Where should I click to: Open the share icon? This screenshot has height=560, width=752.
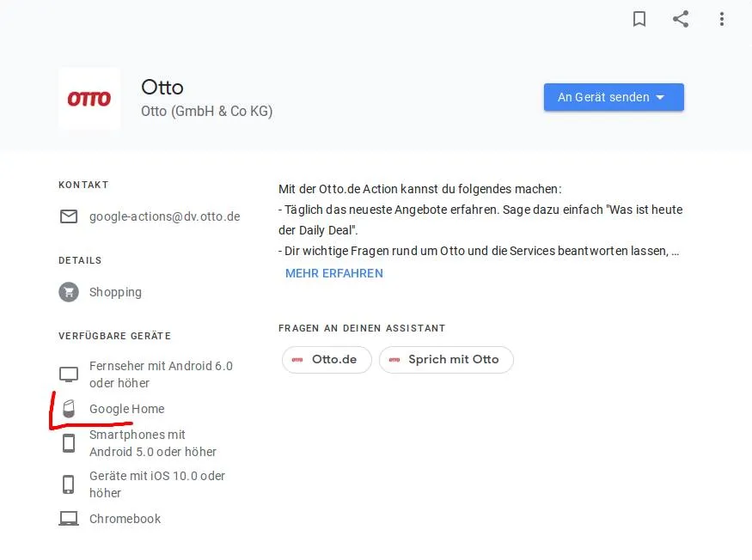click(681, 19)
